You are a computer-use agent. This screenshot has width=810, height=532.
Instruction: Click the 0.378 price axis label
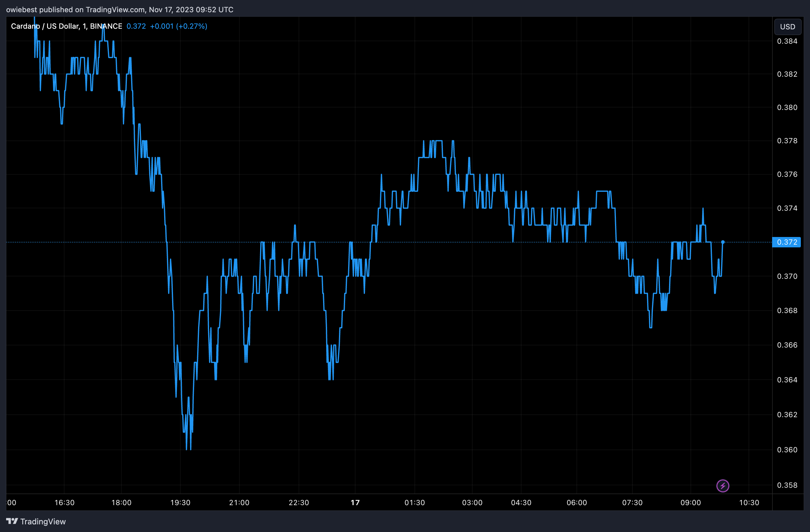coord(787,141)
